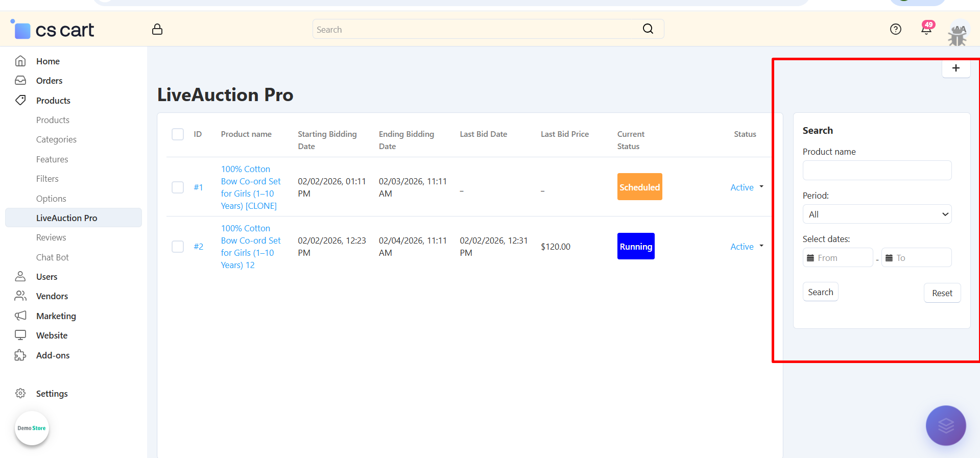Focus the Product name filter field
The height and width of the screenshot is (458, 980).
point(876,171)
